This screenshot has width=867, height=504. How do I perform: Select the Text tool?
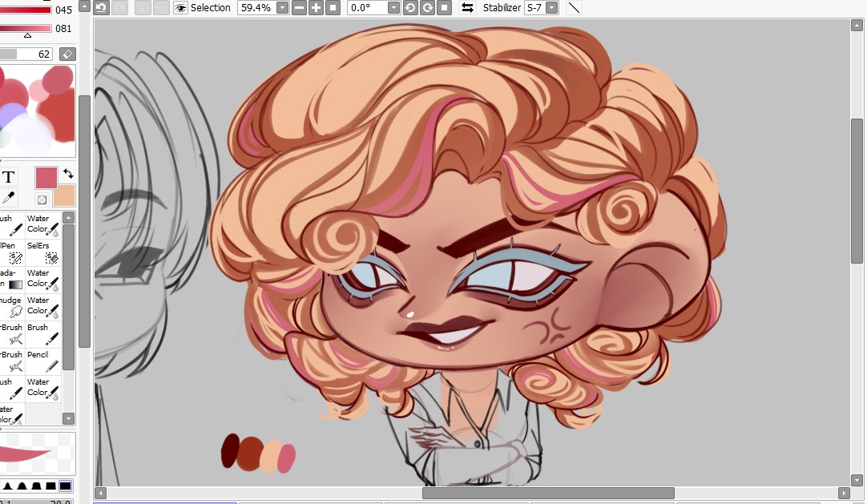[x=9, y=177]
